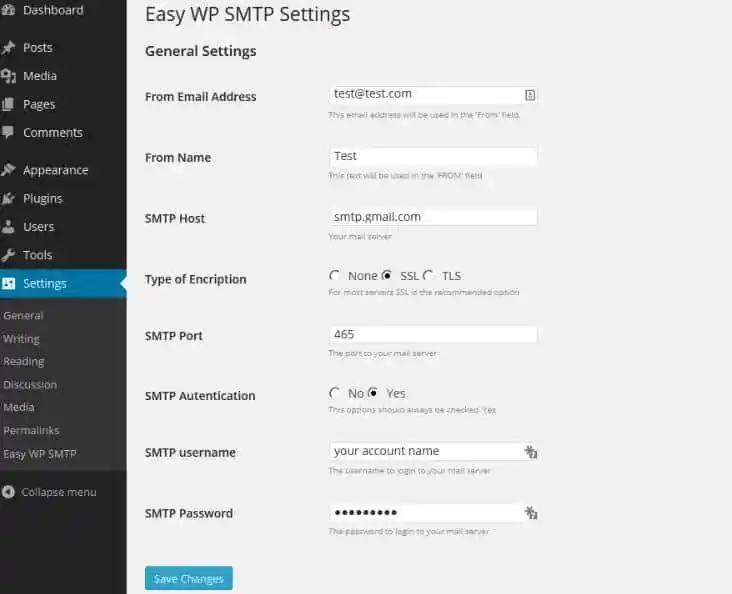The width and height of the screenshot is (732, 594).
Task: Choose TLS encryption radio button
Action: click(x=428, y=276)
